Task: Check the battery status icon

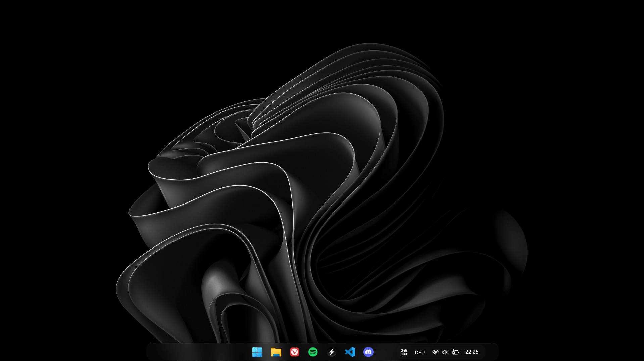Action: point(455,352)
